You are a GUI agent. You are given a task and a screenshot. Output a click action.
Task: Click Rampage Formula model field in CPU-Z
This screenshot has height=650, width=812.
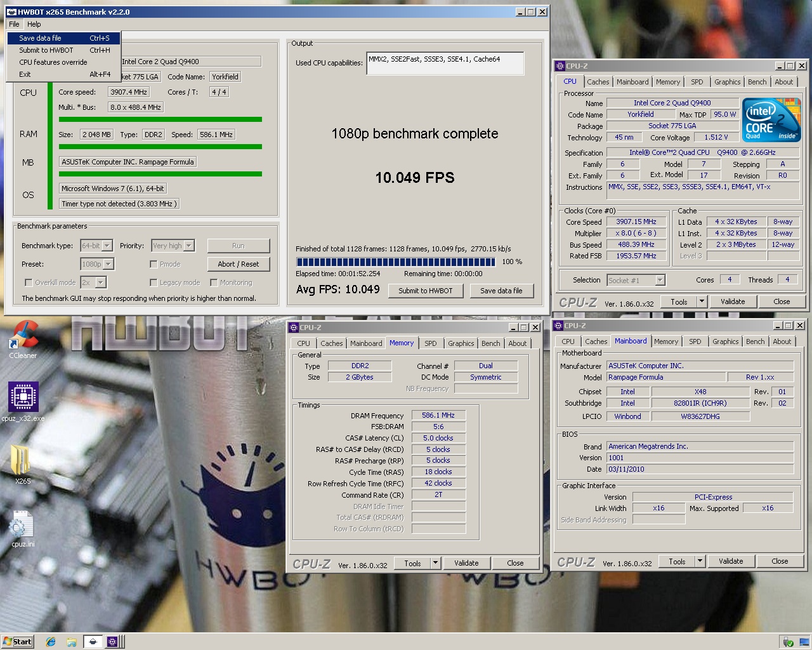[666, 377]
